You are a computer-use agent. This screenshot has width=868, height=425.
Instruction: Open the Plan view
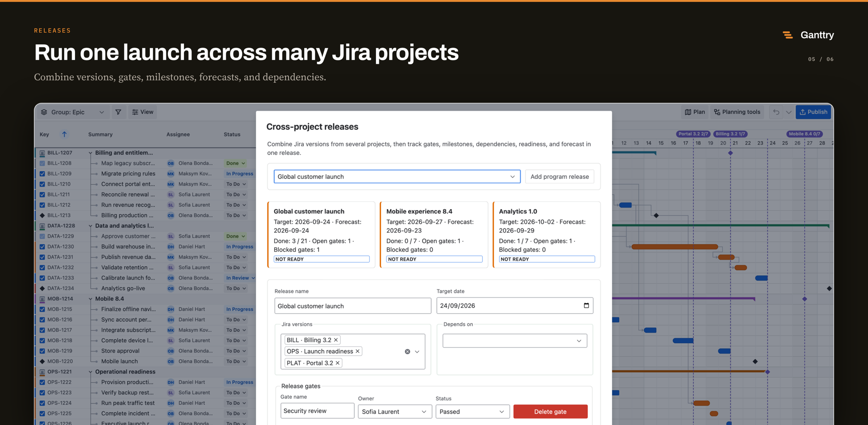pos(694,112)
